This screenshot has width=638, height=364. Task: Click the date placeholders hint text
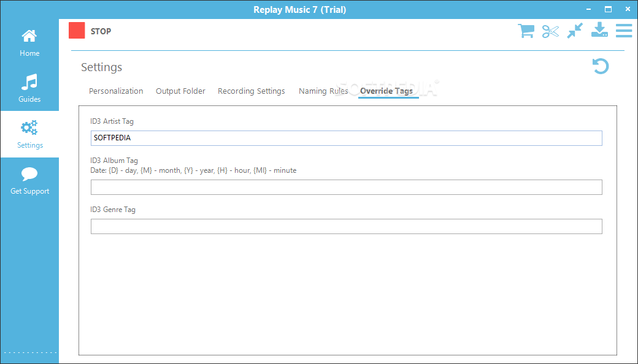(193, 170)
